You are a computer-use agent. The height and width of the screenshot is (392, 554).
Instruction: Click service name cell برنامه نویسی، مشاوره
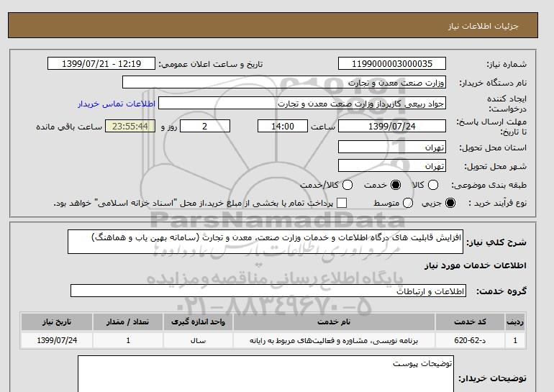pyautogui.click(x=334, y=340)
